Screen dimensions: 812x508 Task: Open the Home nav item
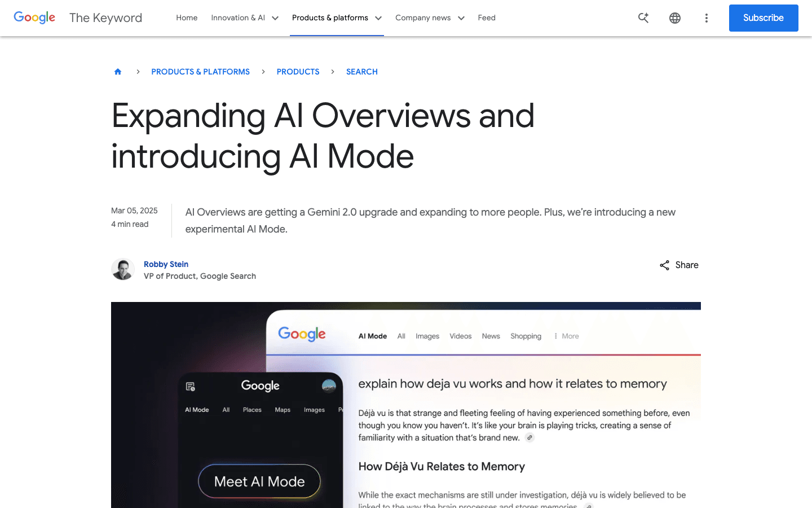pos(187,18)
